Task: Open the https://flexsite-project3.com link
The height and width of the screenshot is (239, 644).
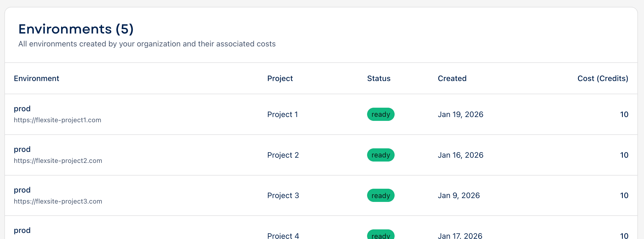Action: click(58, 201)
